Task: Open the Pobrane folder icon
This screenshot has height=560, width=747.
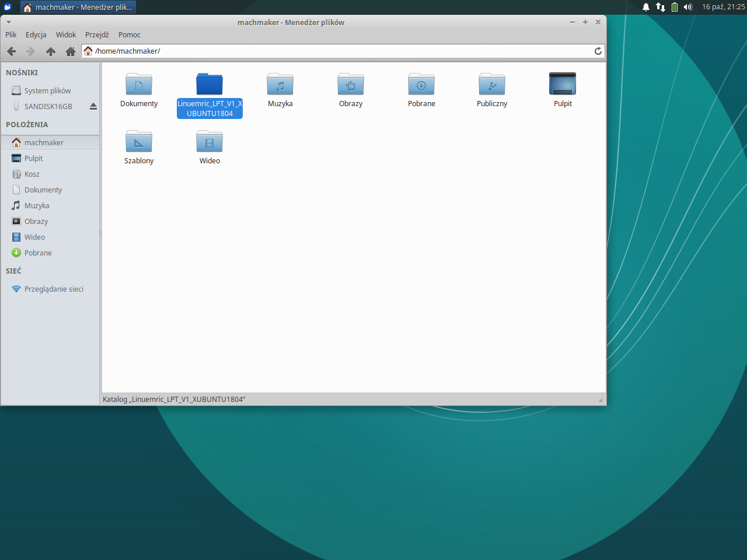Action: [421, 85]
